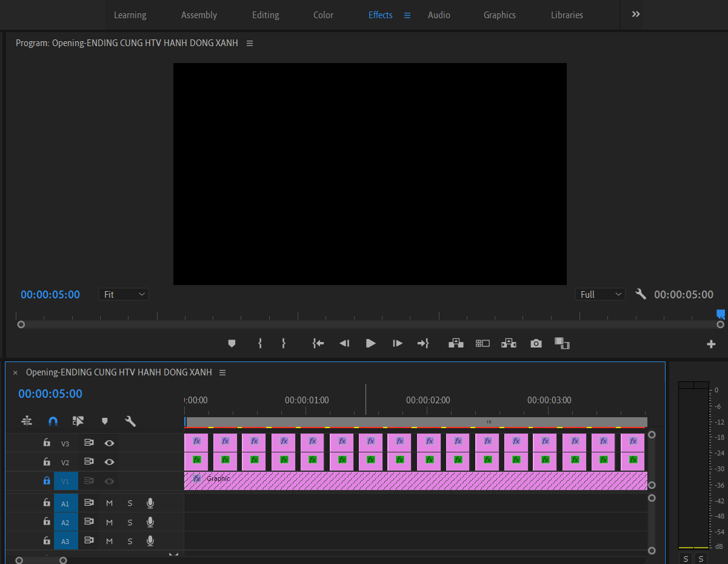The width and height of the screenshot is (728, 564).
Task: Open the Program monitor panel menu
Action: (x=250, y=43)
